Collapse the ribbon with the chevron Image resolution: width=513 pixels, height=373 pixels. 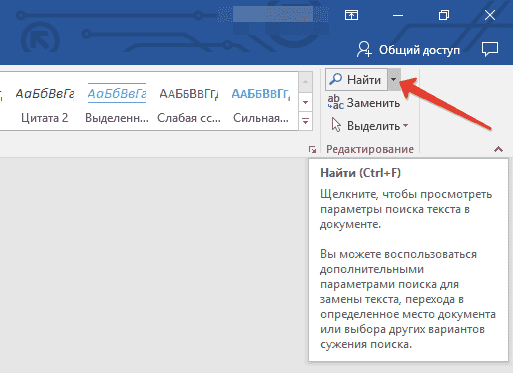(498, 149)
